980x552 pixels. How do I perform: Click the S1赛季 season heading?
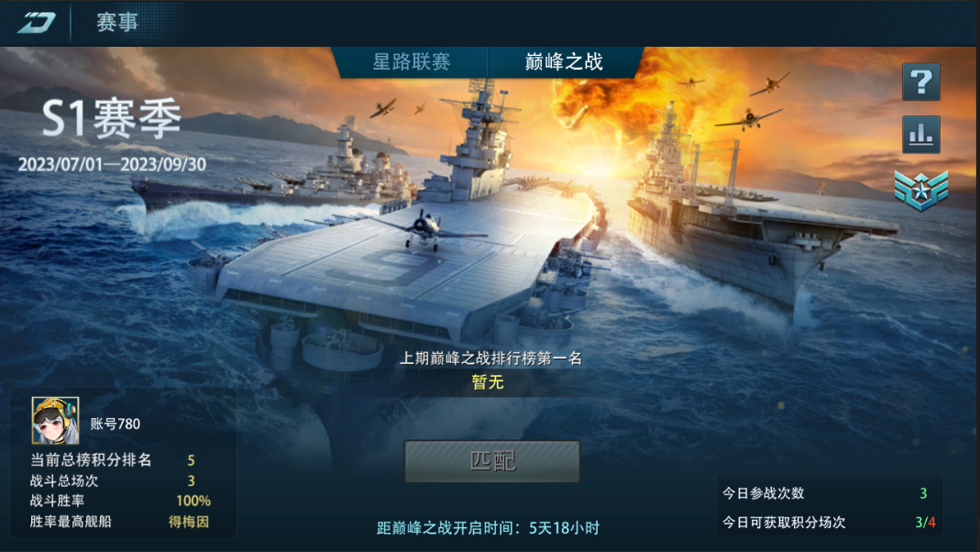[x=112, y=119]
